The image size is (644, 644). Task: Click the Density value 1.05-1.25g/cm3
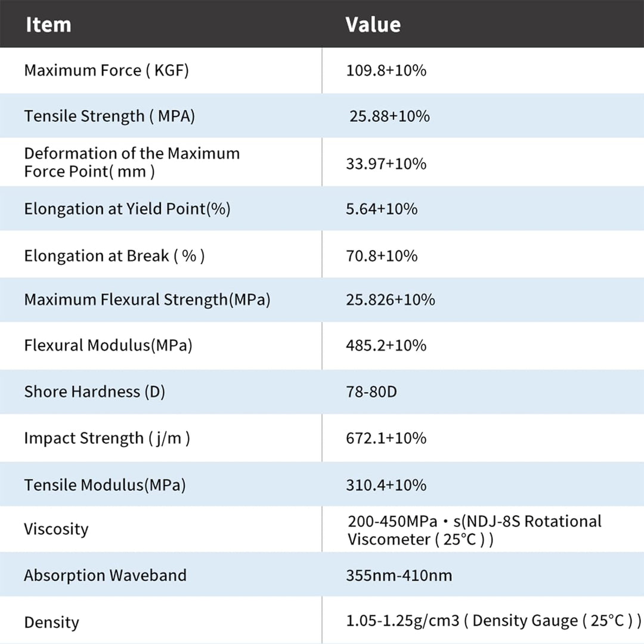(403, 621)
